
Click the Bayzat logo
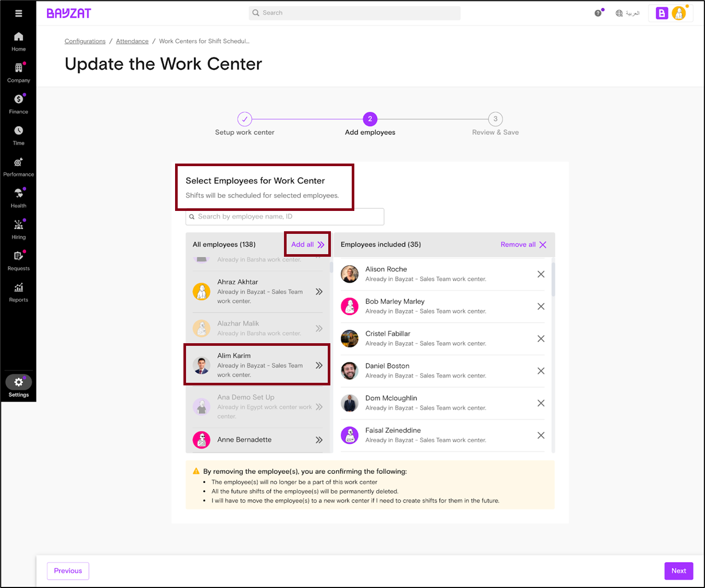coord(69,14)
